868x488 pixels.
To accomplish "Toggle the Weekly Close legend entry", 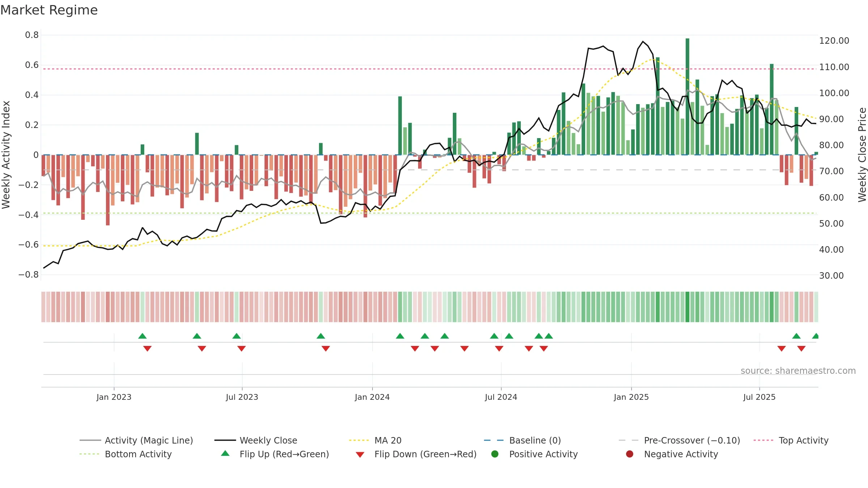I will tap(256, 440).
